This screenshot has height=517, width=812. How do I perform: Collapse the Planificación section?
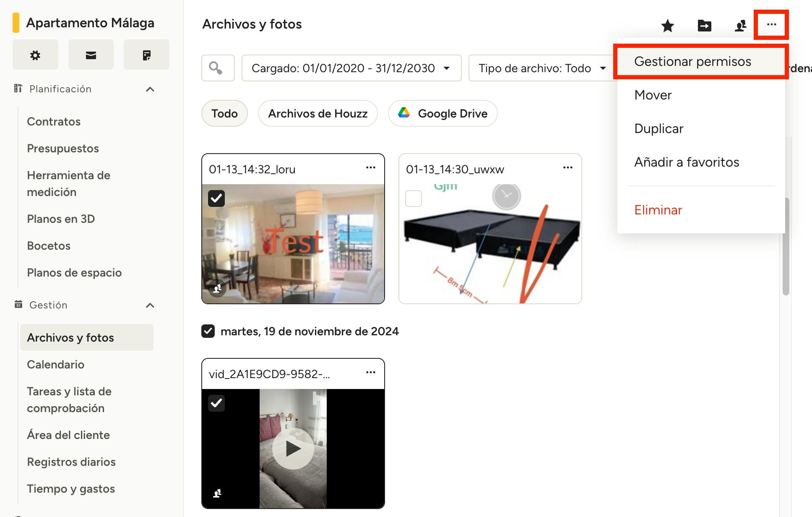coord(150,89)
